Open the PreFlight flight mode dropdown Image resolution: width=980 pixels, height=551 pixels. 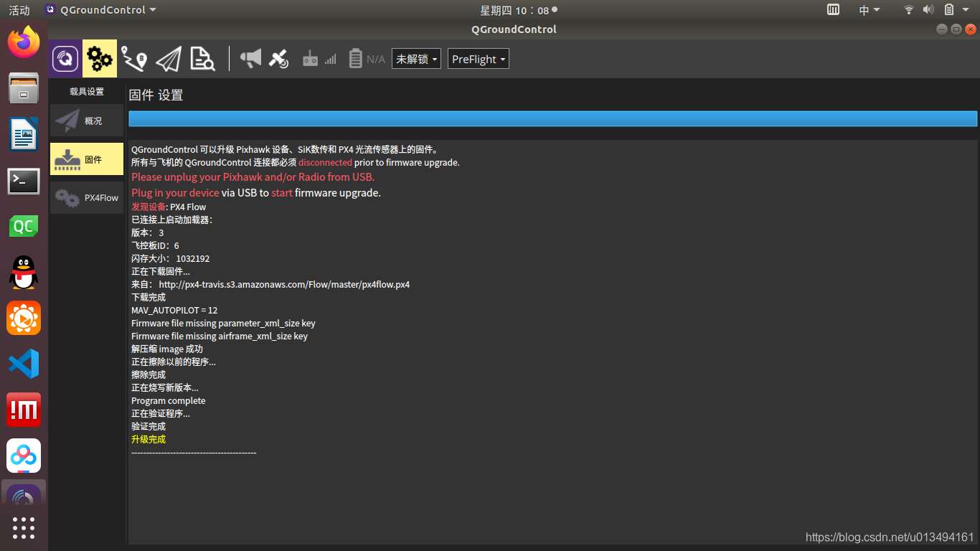point(479,59)
